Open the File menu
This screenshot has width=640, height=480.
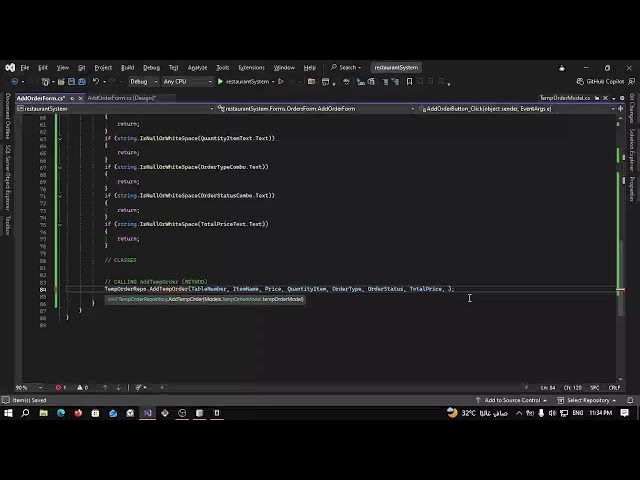pos(25,67)
